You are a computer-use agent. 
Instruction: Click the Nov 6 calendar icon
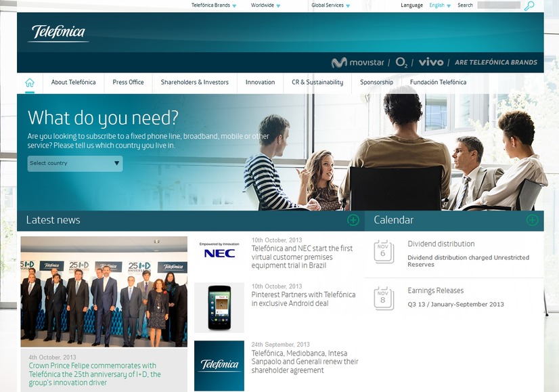[x=384, y=251]
